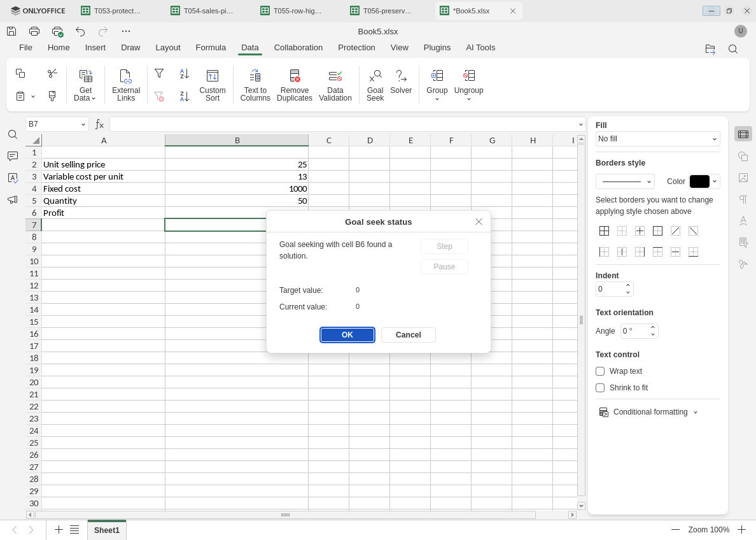Zoom out using the minus button
Image resolution: width=756 pixels, height=540 pixels.
click(675, 530)
